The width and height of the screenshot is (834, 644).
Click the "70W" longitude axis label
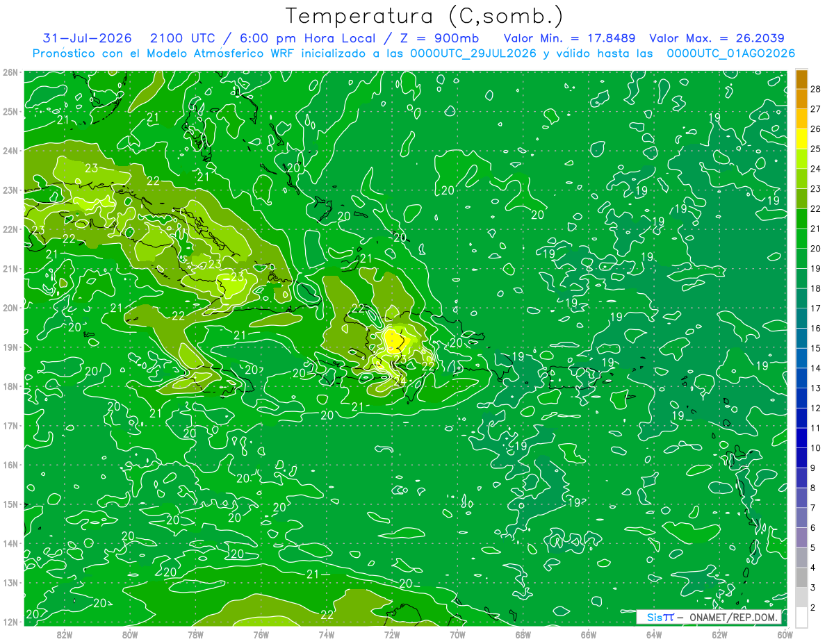click(x=457, y=634)
